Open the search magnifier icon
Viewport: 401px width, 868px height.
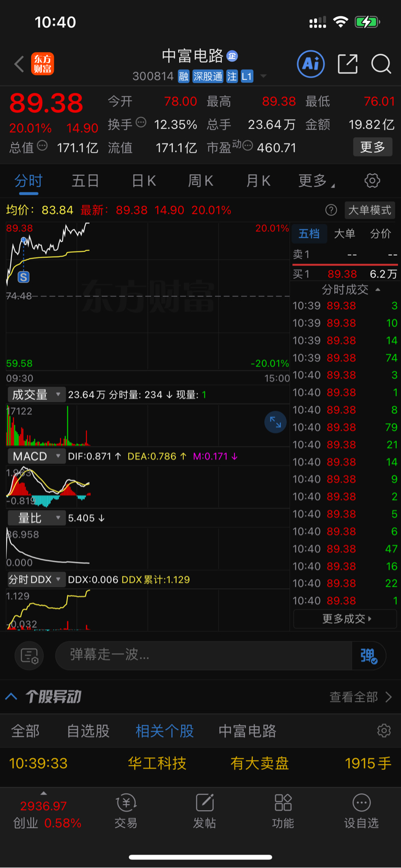point(381,64)
